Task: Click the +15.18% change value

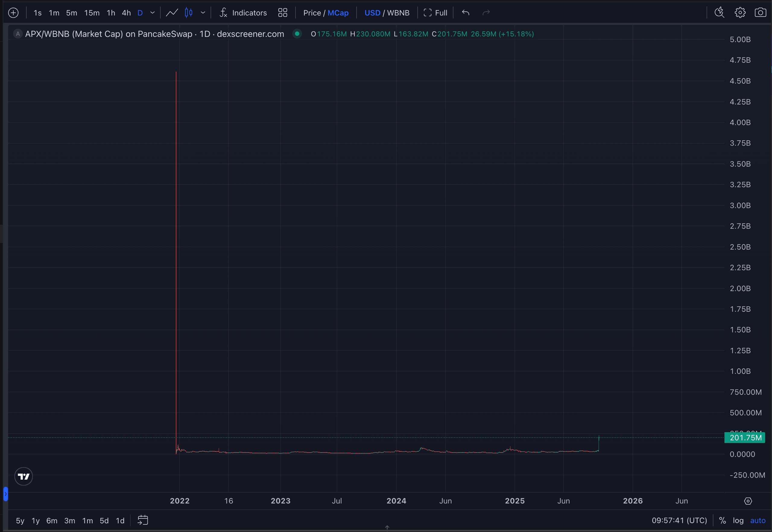Action: coord(516,34)
